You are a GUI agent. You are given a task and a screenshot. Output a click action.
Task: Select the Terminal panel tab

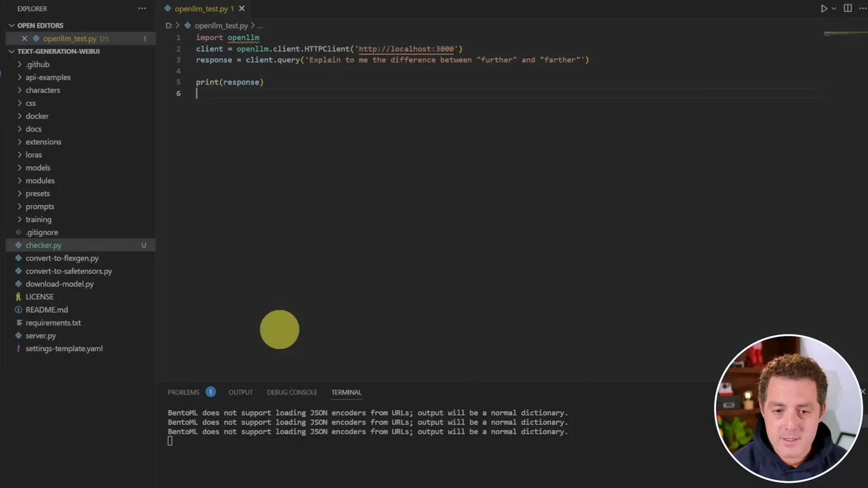pyautogui.click(x=346, y=393)
